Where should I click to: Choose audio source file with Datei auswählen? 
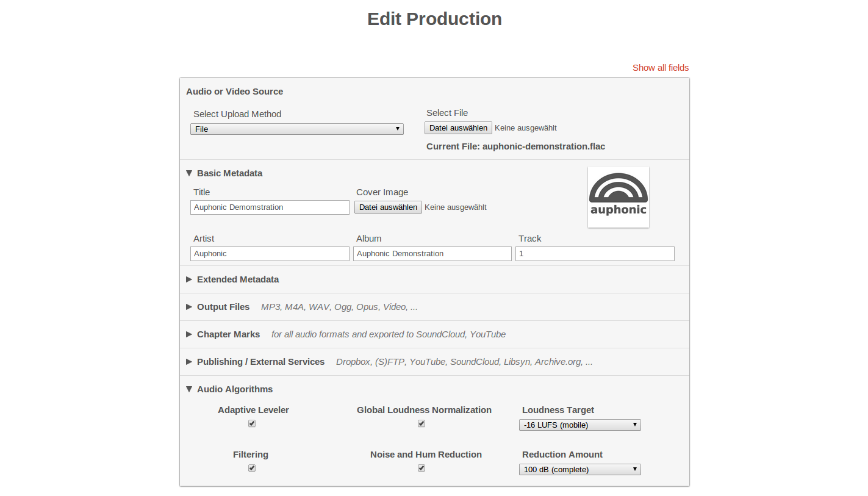[458, 128]
